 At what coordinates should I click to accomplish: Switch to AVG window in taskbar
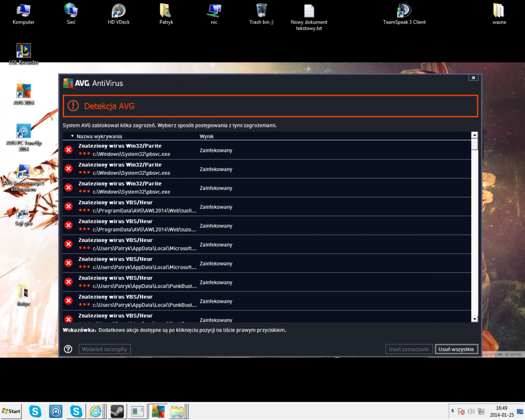point(158,411)
